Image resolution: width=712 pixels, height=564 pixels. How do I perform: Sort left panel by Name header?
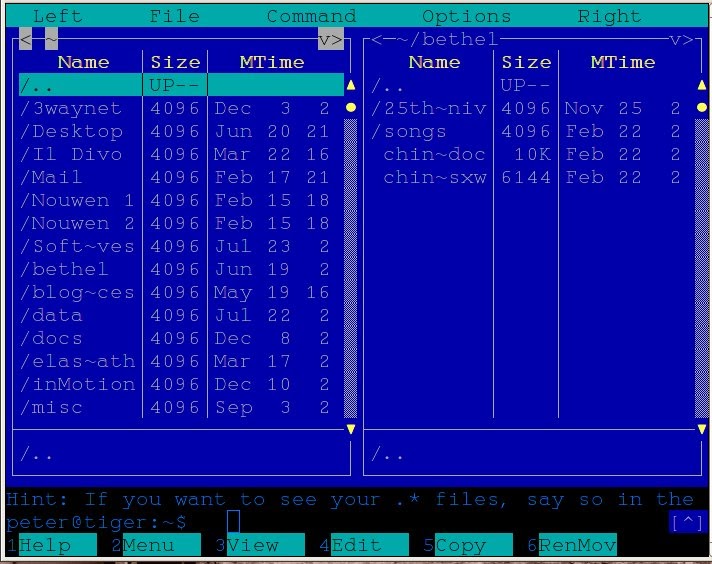pyautogui.click(x=84, y=62)
